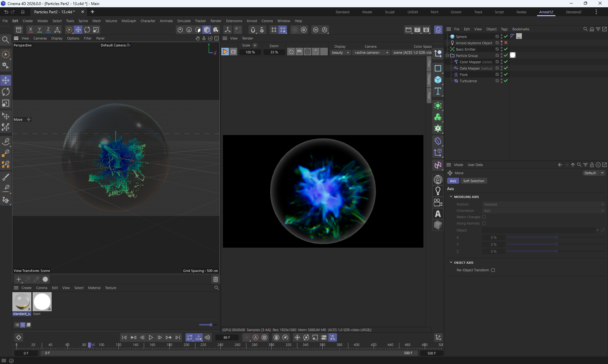
Task: Enable the Retain Changes checkbox
Action: (x=484, y=217)
